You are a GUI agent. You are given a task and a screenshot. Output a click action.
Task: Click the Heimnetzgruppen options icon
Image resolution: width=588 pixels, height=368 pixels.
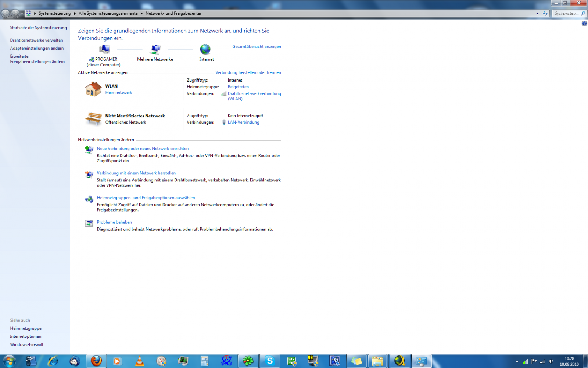(89, 199)
